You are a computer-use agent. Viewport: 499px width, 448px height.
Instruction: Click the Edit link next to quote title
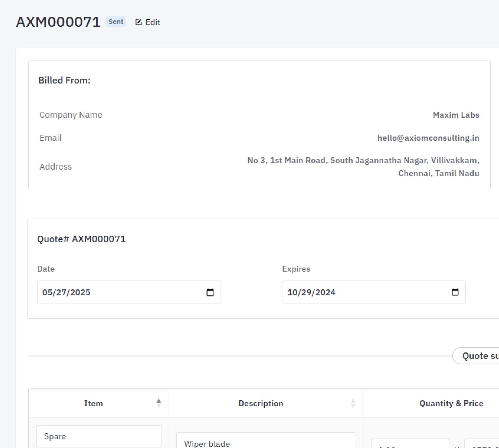[x=152, y=22]
